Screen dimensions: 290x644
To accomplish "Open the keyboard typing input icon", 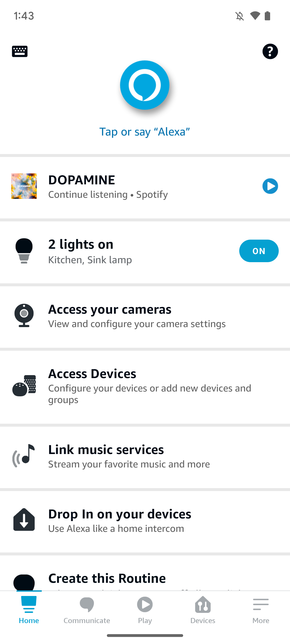I will [20, 51].
